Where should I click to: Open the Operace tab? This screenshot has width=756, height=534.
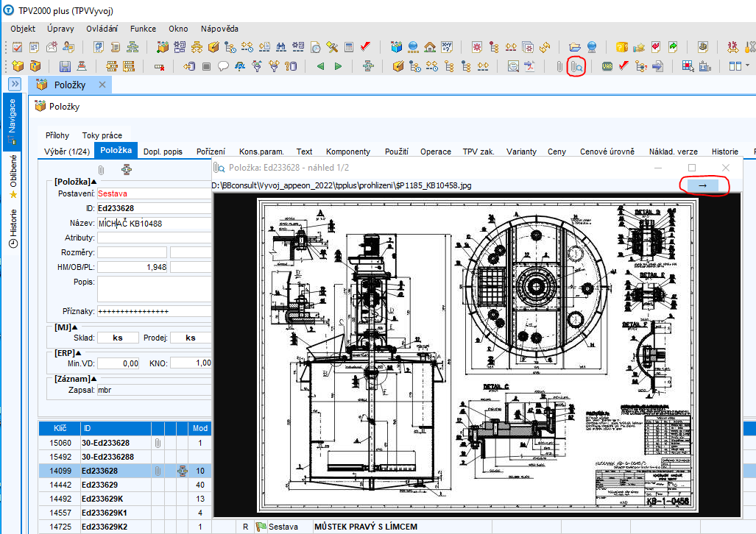436,152
